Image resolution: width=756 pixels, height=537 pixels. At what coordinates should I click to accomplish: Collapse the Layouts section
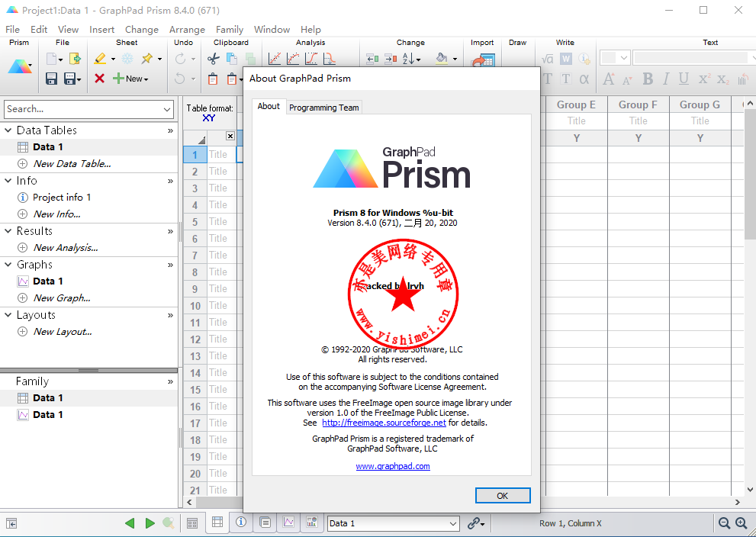[8, 315]
